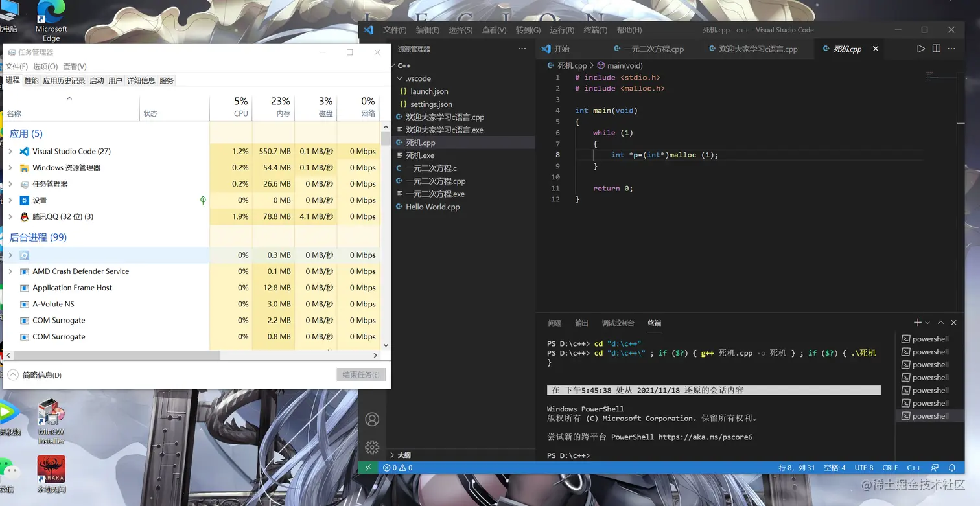Change 空格: 4 indentation setting
The height and width of the screenshot is (506, 980).
point(834,467)
